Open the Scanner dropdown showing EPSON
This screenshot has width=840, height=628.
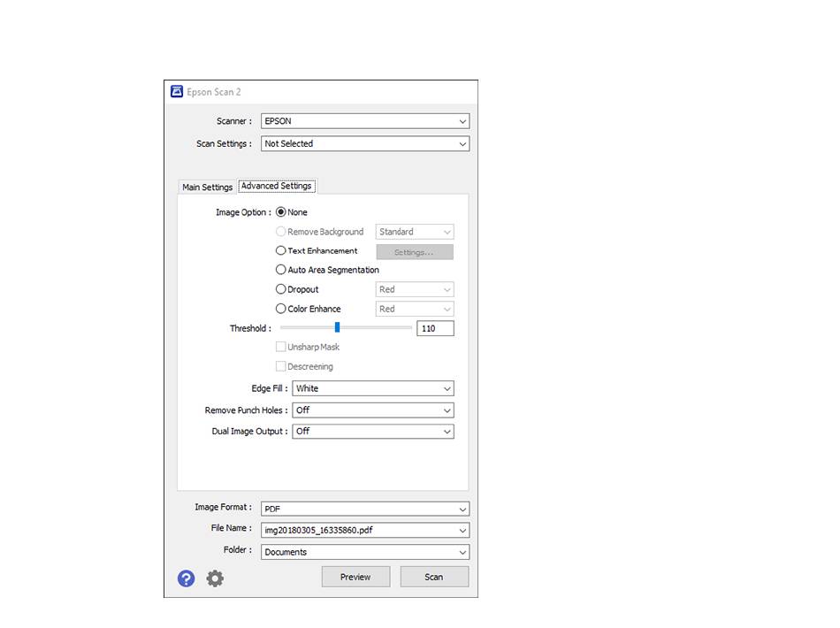click(x=365, y=121)
